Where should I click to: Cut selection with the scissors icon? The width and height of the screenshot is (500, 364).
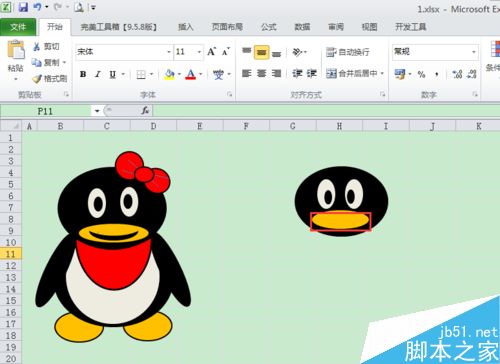(x=37, y=47)
